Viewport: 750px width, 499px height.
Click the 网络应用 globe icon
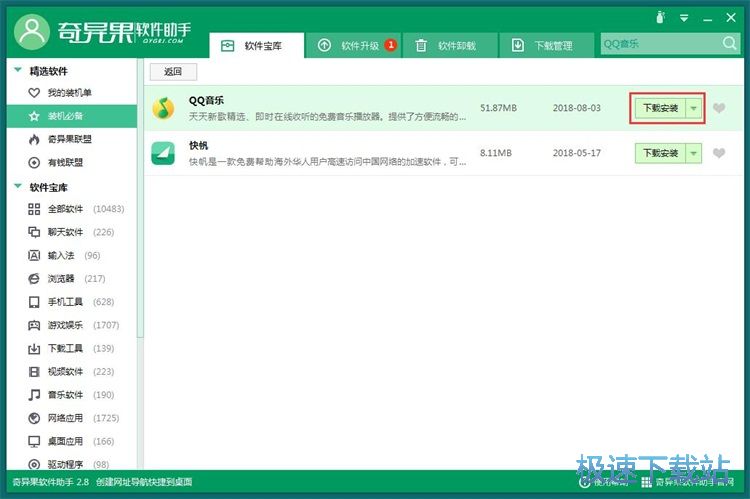click(x=34, y=418)
